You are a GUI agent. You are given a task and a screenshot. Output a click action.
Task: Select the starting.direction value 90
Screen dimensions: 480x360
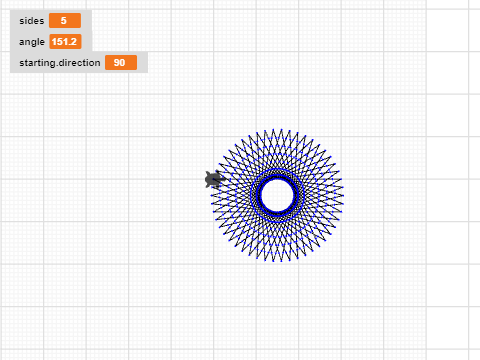(121, 63)
